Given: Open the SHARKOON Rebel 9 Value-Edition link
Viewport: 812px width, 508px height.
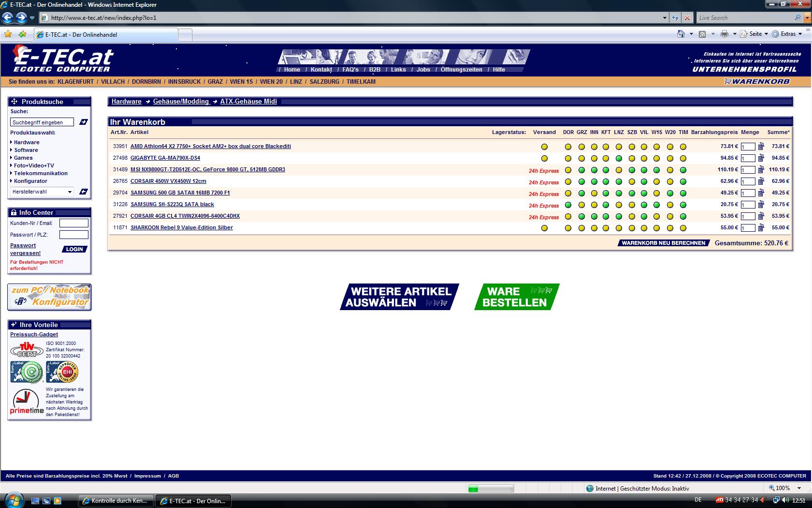Looking at the screenshot, I should (182, 227).
